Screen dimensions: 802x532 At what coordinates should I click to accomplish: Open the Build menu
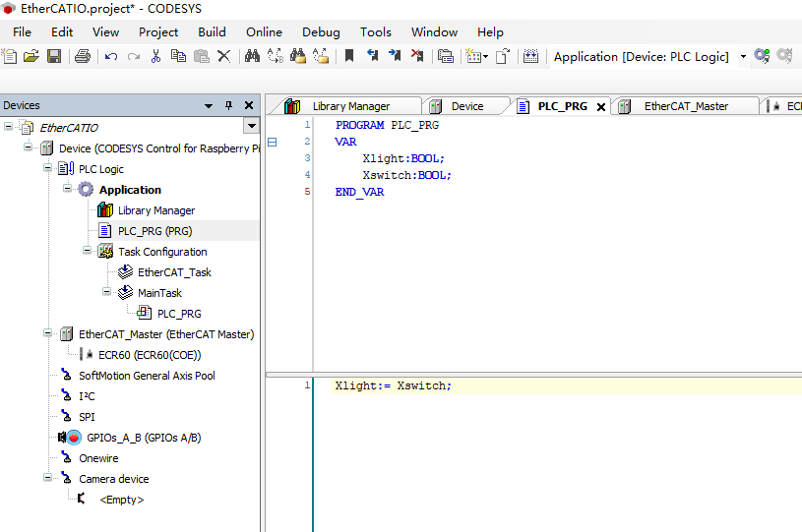tap(213, 32)
